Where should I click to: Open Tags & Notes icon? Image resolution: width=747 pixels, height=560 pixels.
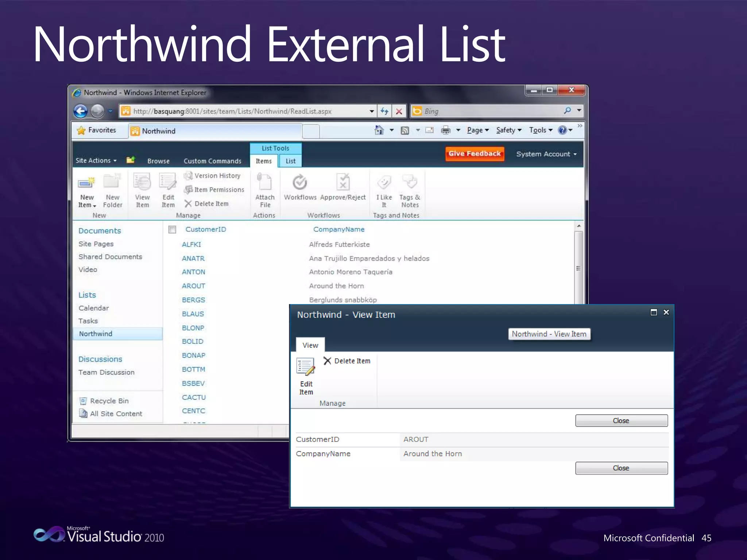pyautogui.click(x=410, y=181)
